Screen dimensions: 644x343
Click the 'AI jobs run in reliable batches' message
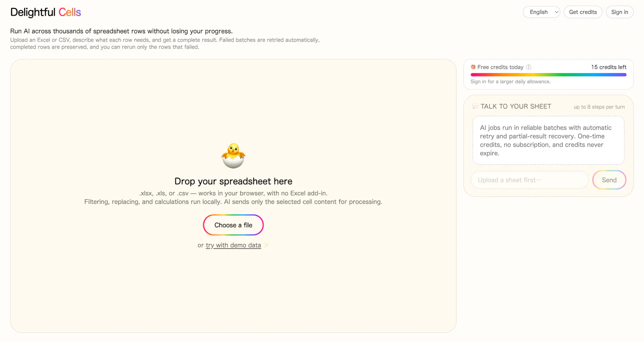point(549,140)
